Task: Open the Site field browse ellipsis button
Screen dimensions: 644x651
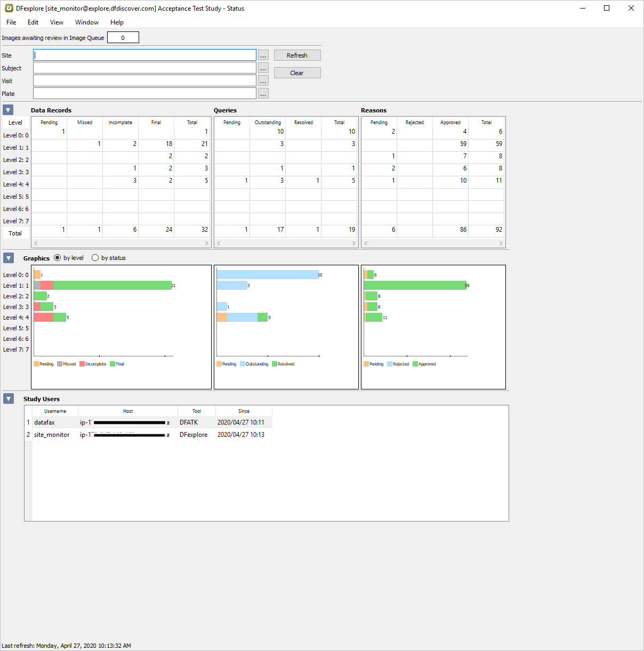Action: pos(263,55)
